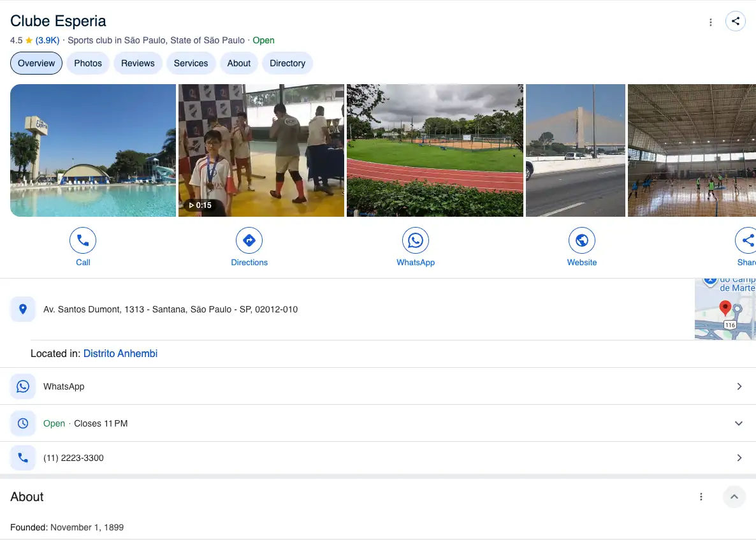Click the WhatsApp text in the list row

pos(64,387)
